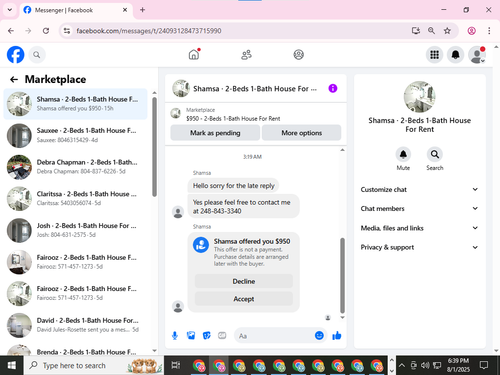This screenshot has height=375, width=500.
Task: Search in conversation magnifier icon
Action: pyautogui.click(x=435, y=154)
